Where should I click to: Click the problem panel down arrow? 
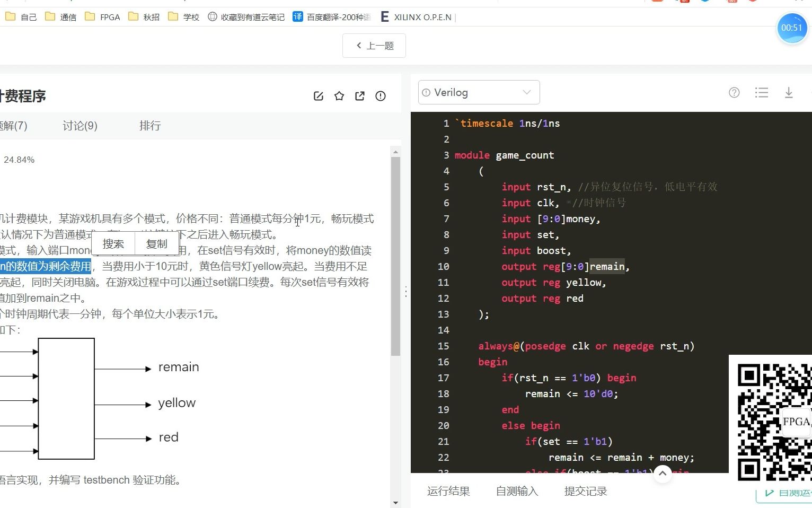[x=395, y=503]
